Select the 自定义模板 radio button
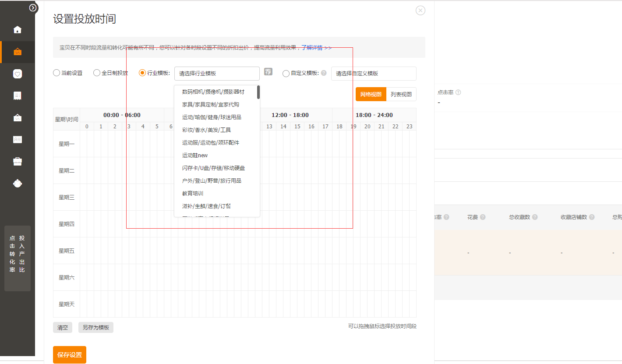 point(286,74)
